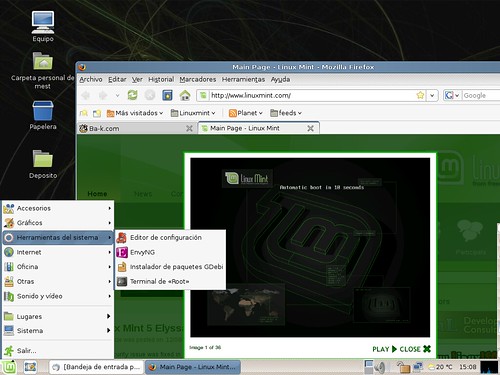Click the Linux Mint menu button in the panel
This screenshot has height=375, width=500.
coord(9,367)
